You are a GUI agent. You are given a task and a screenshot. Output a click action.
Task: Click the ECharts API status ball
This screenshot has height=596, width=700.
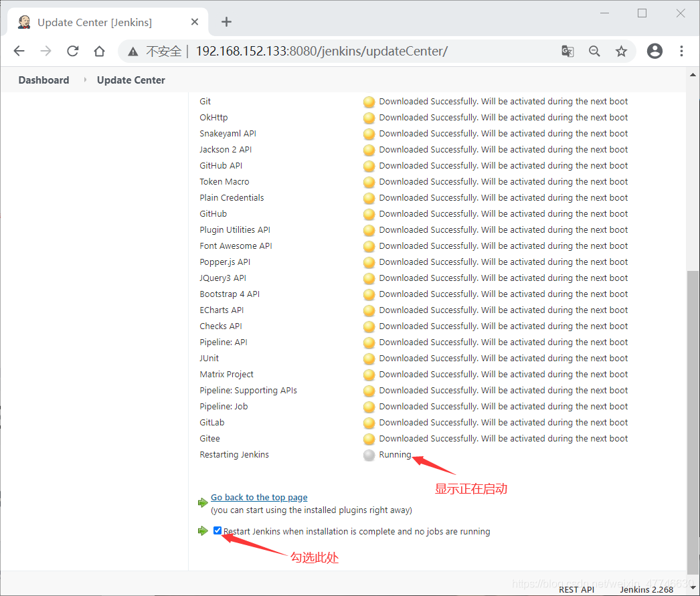pos(369,310)
